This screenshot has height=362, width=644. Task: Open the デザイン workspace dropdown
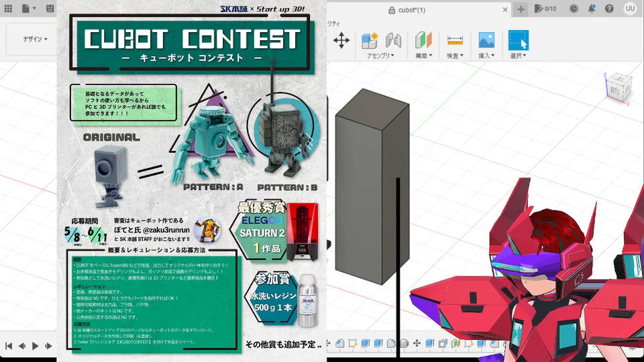point(34,39)
